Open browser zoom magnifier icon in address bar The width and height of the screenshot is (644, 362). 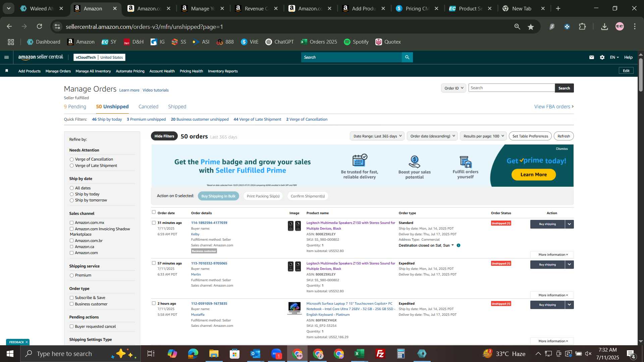point(517,26)
